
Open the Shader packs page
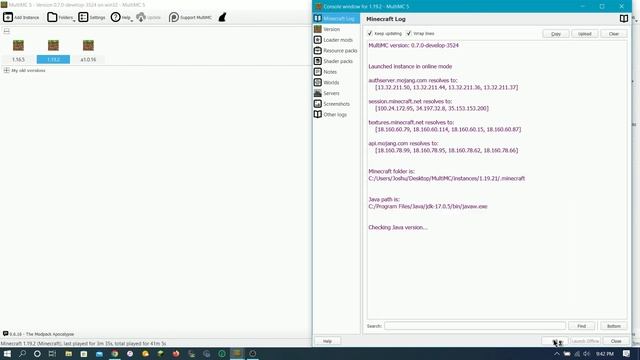[x=336, y=61]
